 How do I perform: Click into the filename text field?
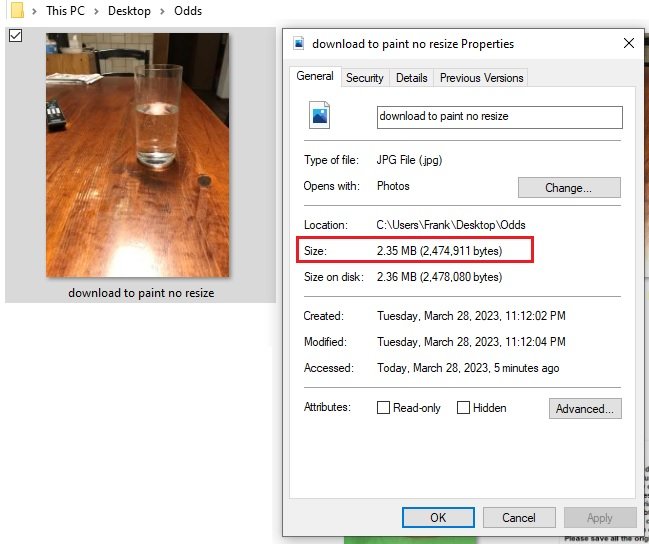[499, 117]
